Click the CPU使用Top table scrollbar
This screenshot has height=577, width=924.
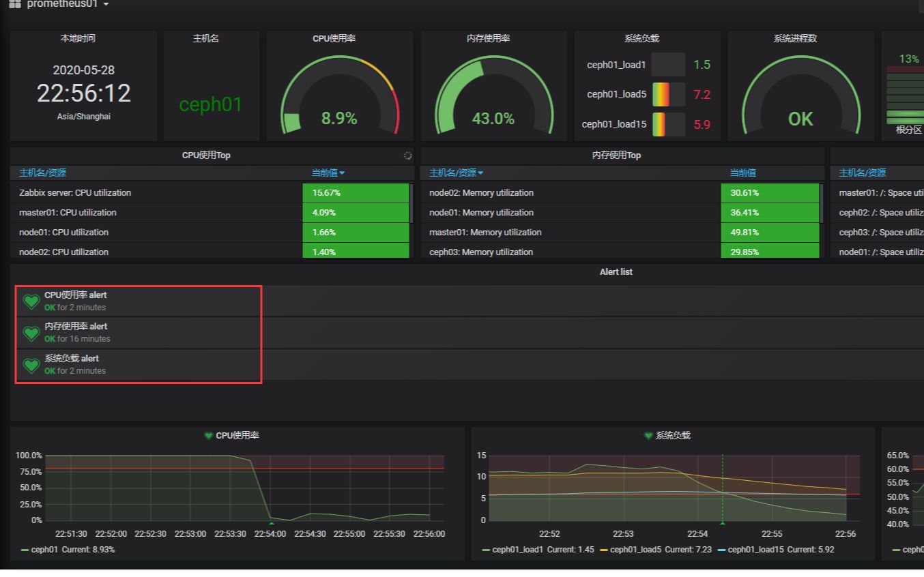tap(411, 203)
